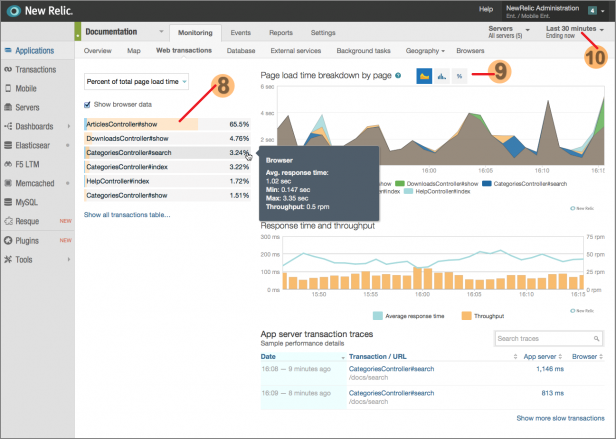
Task: Switch to the Events tab
Action: coord(240,33)
